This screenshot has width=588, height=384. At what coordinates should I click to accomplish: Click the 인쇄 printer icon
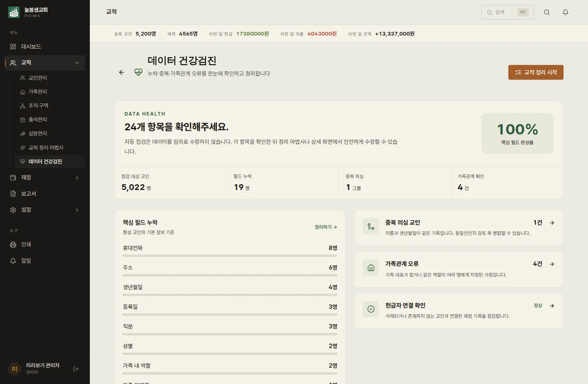[x=13, y=244]
